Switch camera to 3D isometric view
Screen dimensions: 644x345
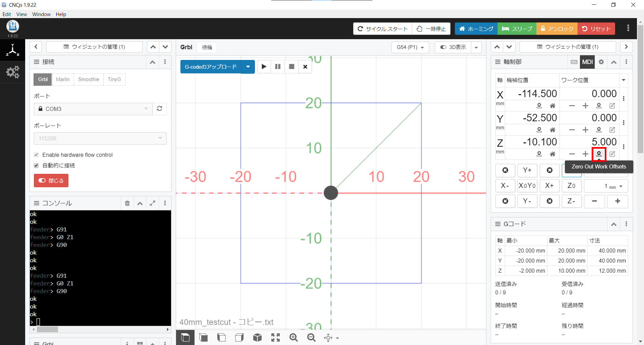tap(257, 337)
